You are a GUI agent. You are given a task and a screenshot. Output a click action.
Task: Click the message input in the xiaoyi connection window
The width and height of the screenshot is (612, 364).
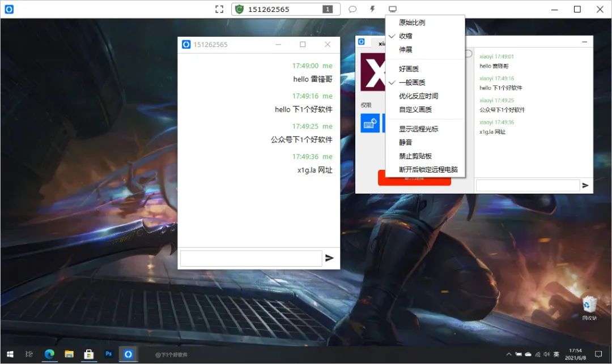click(x=528, y=186)
